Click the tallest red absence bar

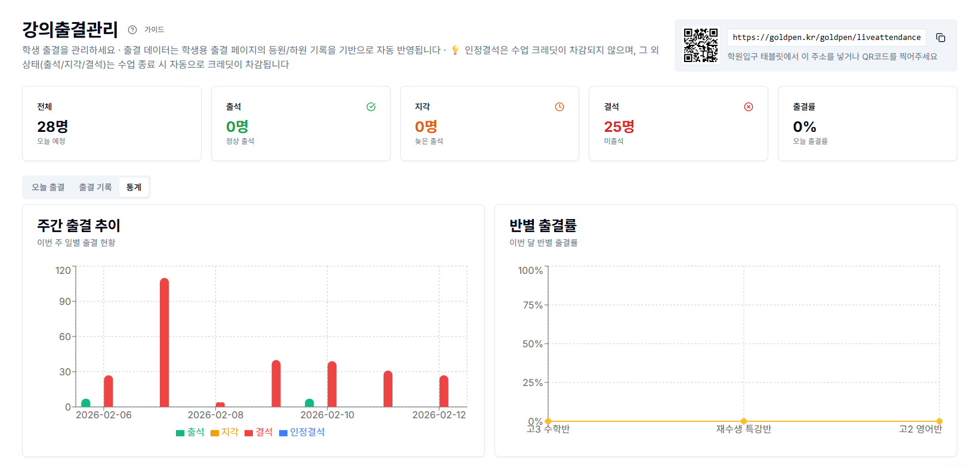164,342
